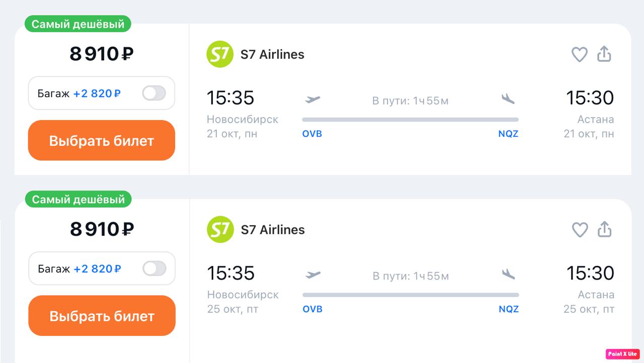Enable baggage toggle for 21 Oct flight
The height and width of the screenshot is (363, 644).
click(x=153, y=93)
